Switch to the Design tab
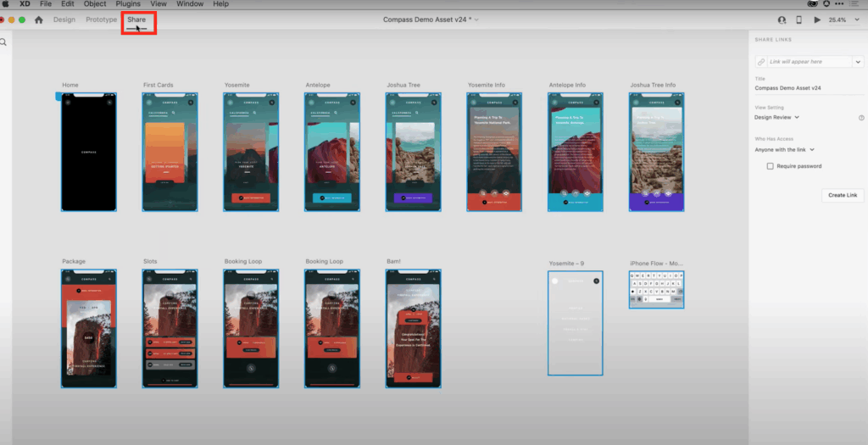The image size is (868, 445). point(64,19)
